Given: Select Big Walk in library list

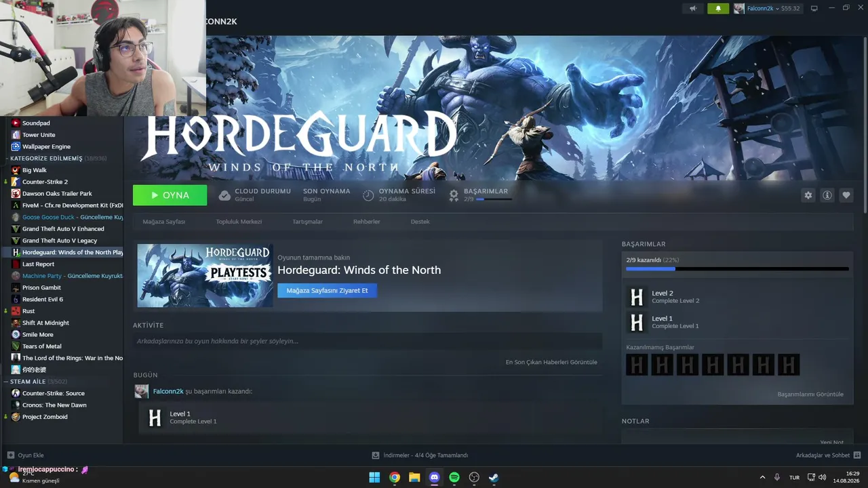Looking at the screenshot, I should 35,170.
